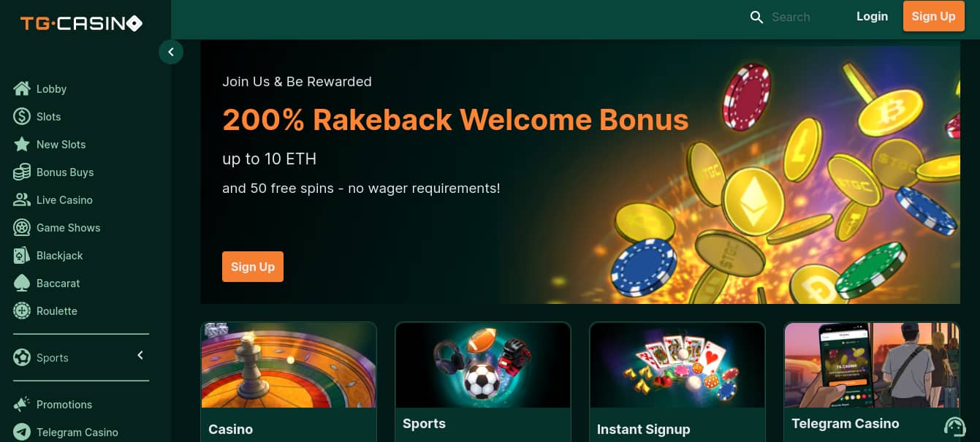Click the orange Sign Up header button
Image resolution: width=980 pixels, height=442 pixels.
click(933, 16)
